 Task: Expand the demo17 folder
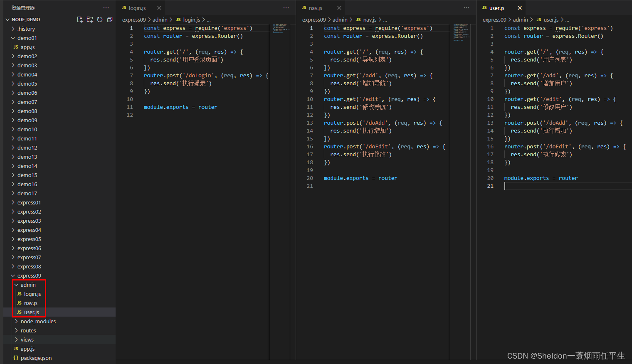(59, 193)
